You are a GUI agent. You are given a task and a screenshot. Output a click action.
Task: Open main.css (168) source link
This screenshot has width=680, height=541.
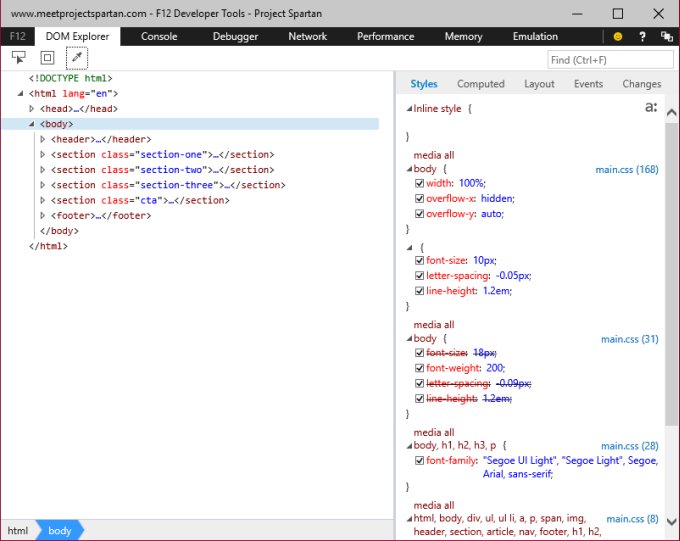pos(627,170)
